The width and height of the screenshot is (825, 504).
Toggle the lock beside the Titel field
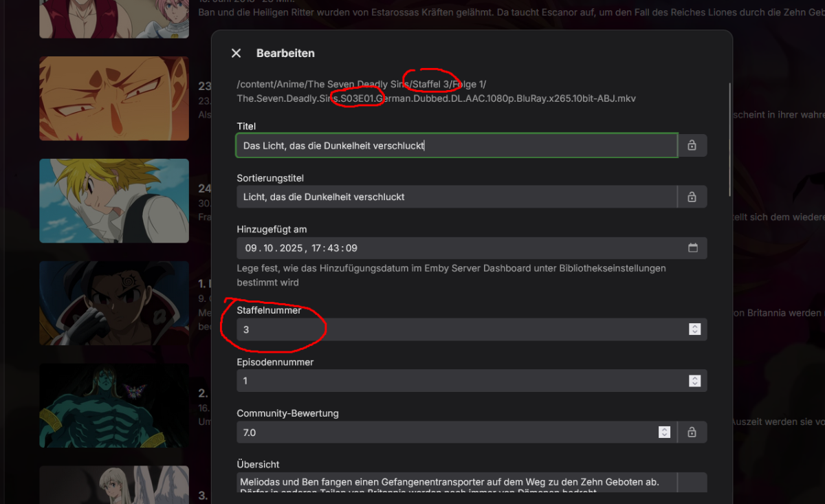click(692, 145)
